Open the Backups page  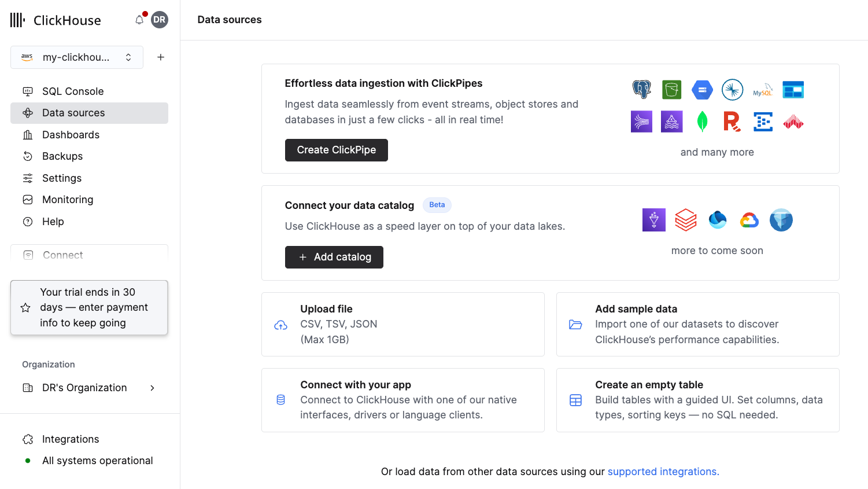point(89,156)
